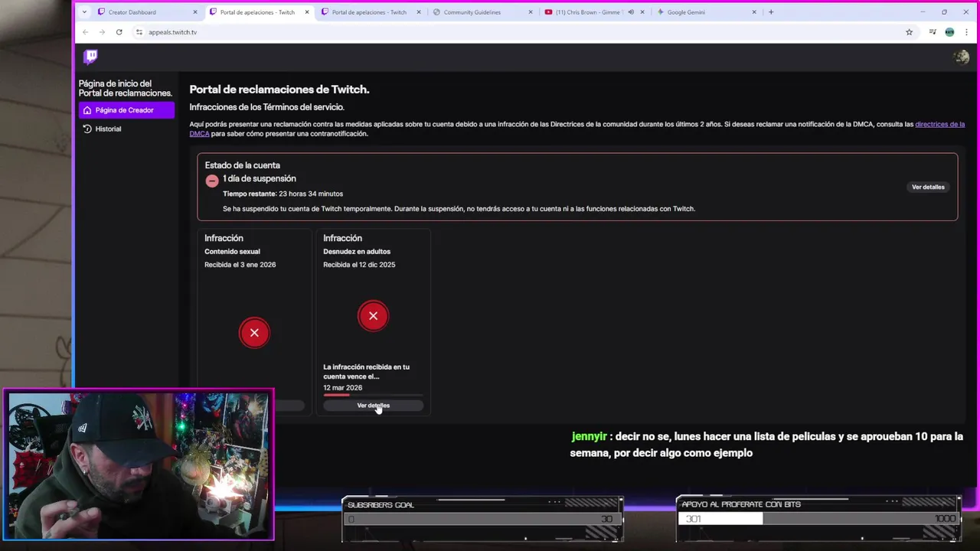Open the Chrome three-dot menu

click(x=966, y=32)
